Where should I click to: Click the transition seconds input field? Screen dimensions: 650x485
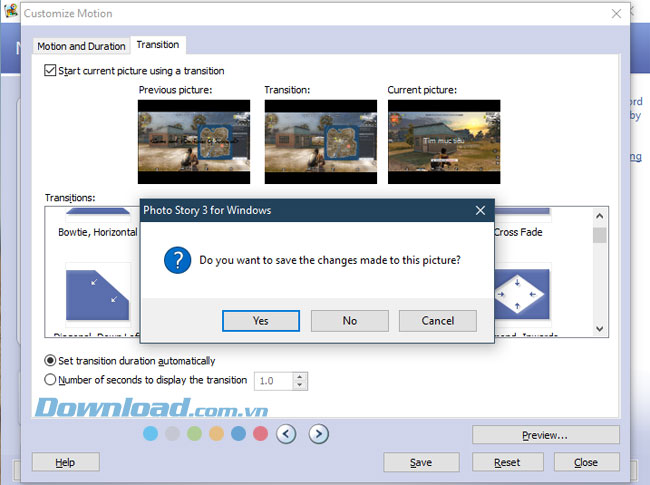(x=274, y=381)
